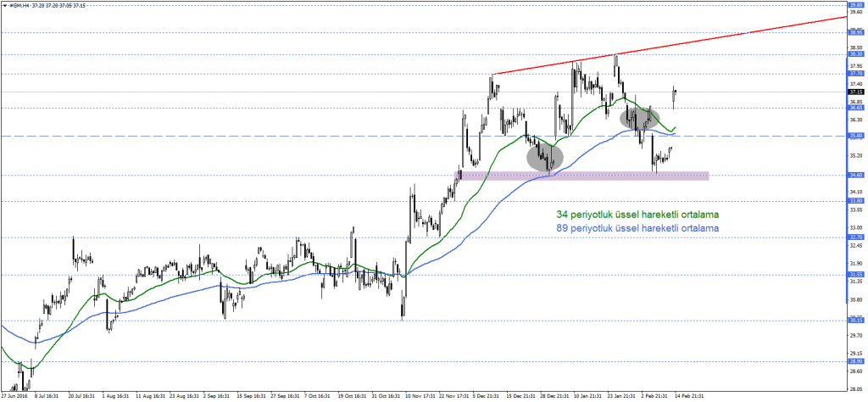868x402 pixels.
Task: Click the 28.90 level price label
Action: [856, 361]
